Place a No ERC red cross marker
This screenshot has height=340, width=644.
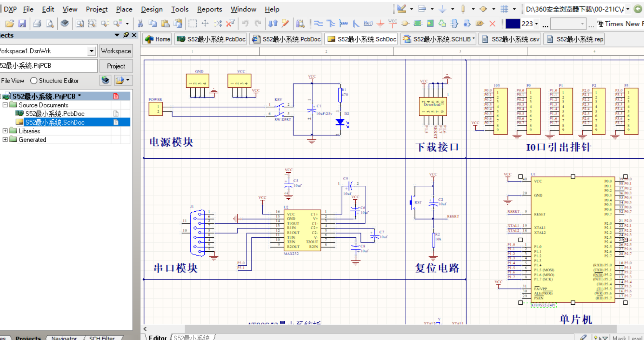coord(492,24)
